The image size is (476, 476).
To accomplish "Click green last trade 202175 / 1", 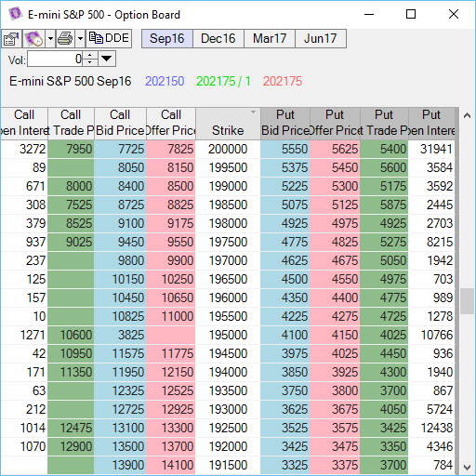I will click(223, 82).
